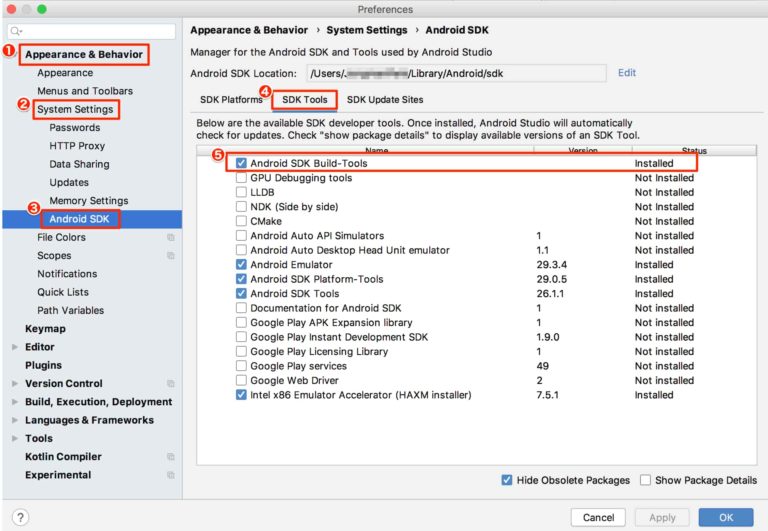
Task: Click the search magnifier icon in sidebar
Action: 16,31
